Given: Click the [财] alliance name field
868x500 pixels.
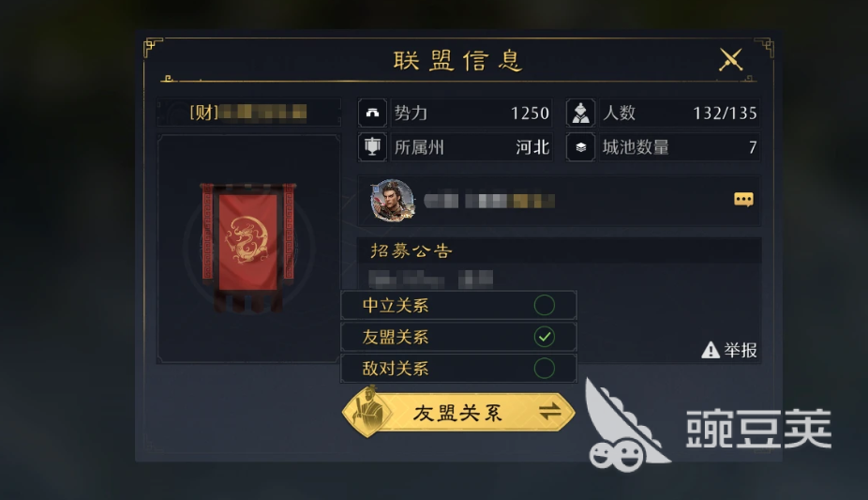Looking at the screenshot, I should (x=248, y=113).
